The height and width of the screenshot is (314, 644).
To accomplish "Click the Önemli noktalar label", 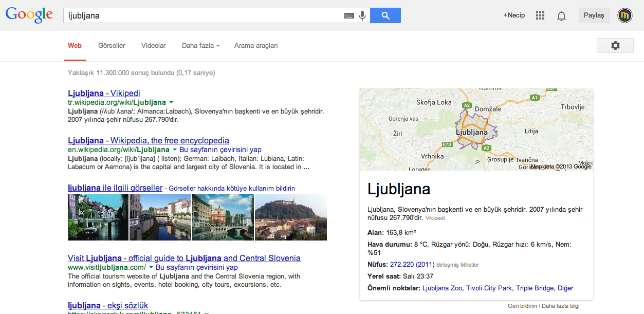I will [394, 288].
